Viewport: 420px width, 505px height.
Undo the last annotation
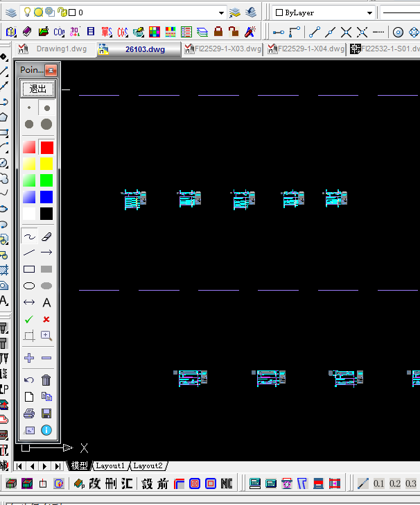coord(29,380)
